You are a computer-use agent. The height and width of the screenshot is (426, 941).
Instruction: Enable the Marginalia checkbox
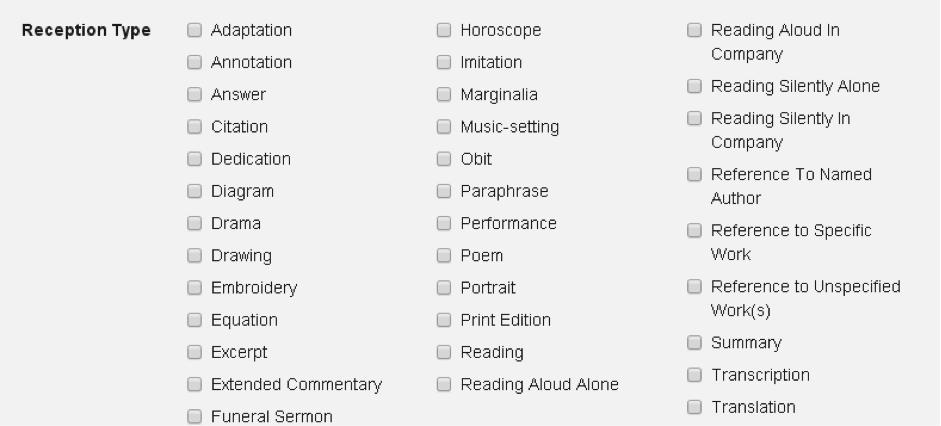click(443, 95)
